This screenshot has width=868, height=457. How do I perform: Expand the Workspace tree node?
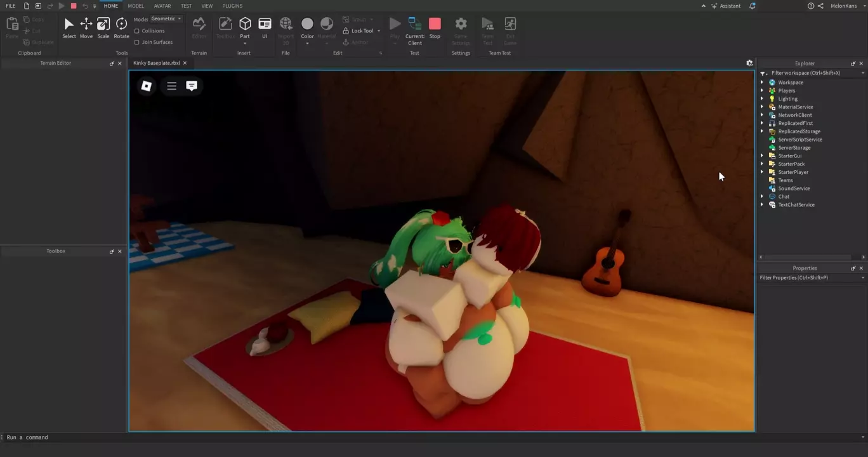click(x=762, y=83)
